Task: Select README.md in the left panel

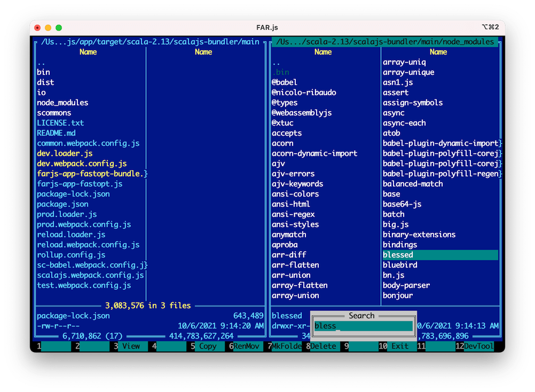Action: pyautogui.click(x=57, y=133)
